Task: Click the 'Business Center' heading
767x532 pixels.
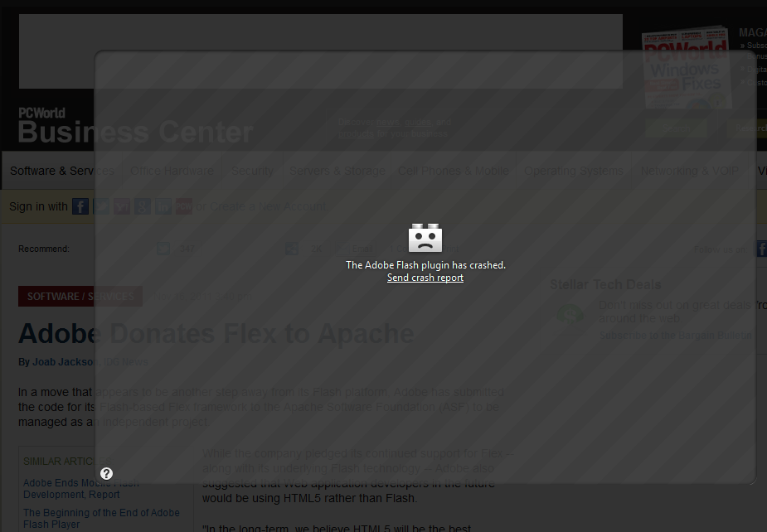Action: click(x=135, y=132)
